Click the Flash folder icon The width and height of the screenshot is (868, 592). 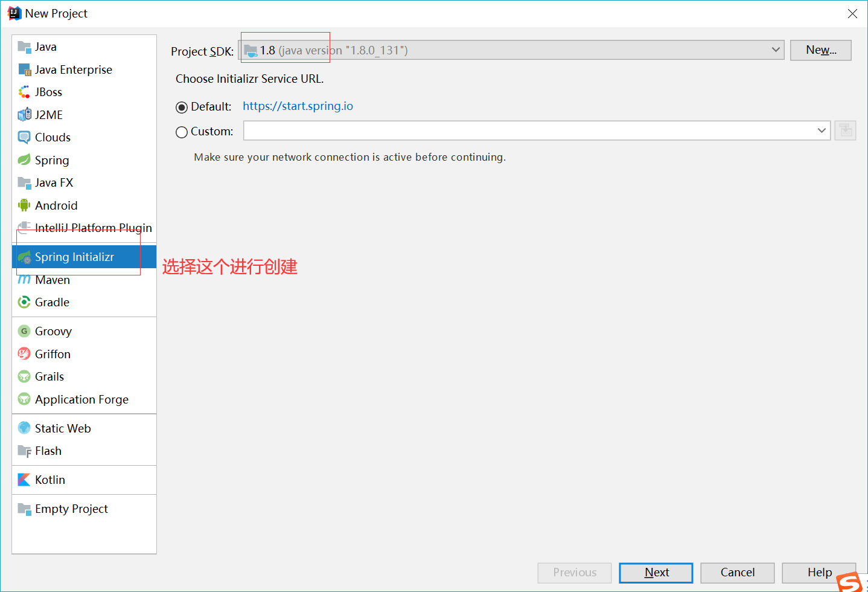[24, 451]
